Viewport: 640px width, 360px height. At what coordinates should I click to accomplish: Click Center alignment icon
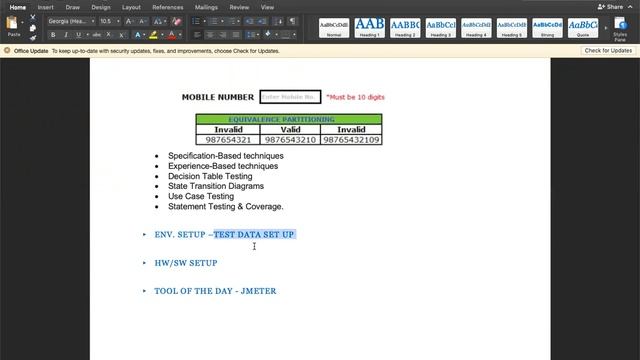[210, 35]
